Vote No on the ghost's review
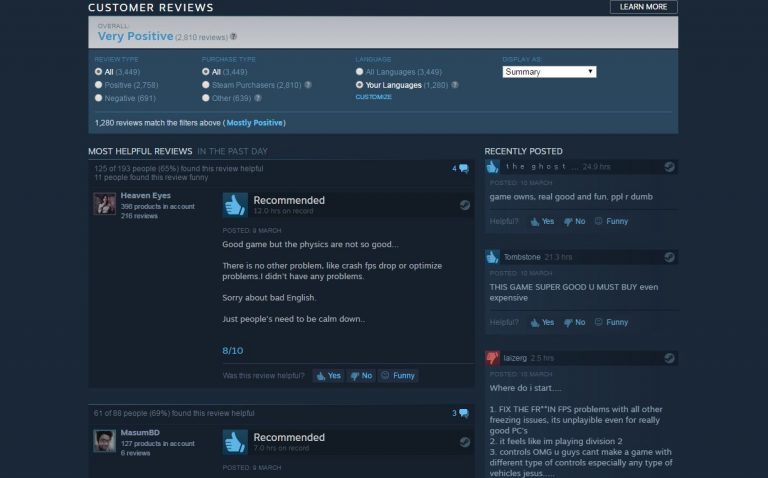The image size is (768, 478). click(x=575, y=221)
